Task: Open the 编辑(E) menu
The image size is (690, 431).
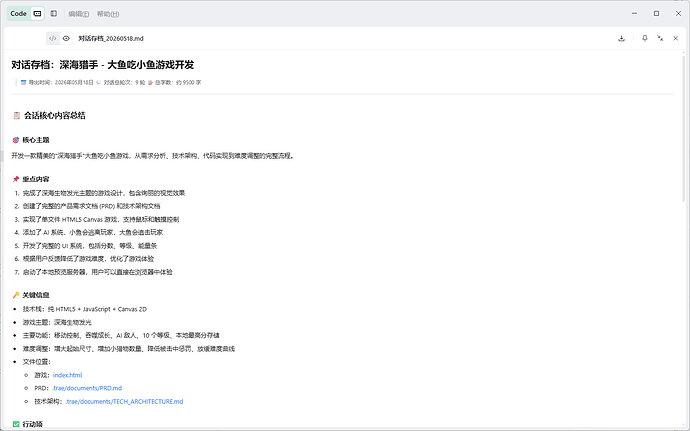Action: [79, 14]
